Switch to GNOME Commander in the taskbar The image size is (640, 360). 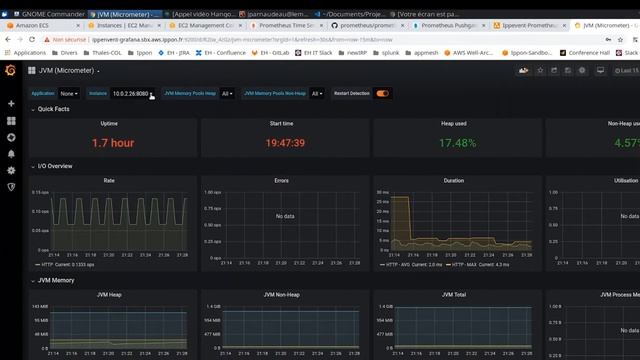tap(49, 14)
